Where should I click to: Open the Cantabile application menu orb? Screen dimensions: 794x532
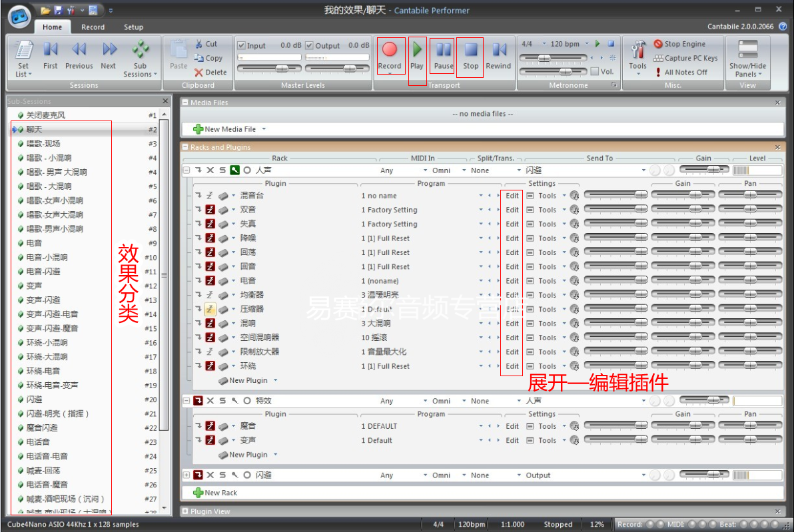click(19, 16)
